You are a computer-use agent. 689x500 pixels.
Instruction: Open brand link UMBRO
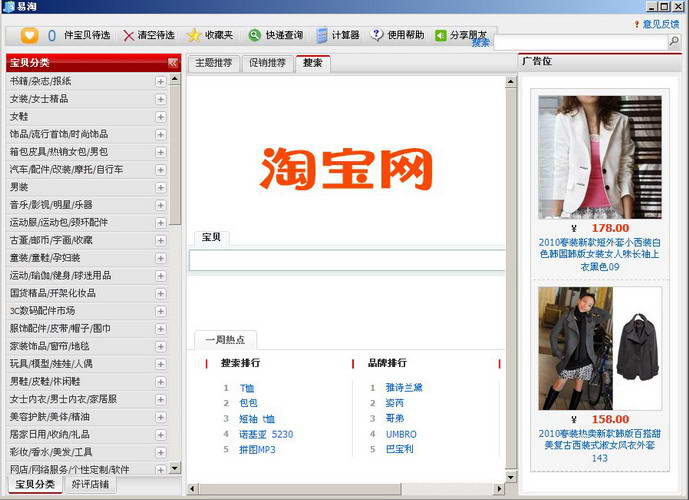click(x=401, y=434)
